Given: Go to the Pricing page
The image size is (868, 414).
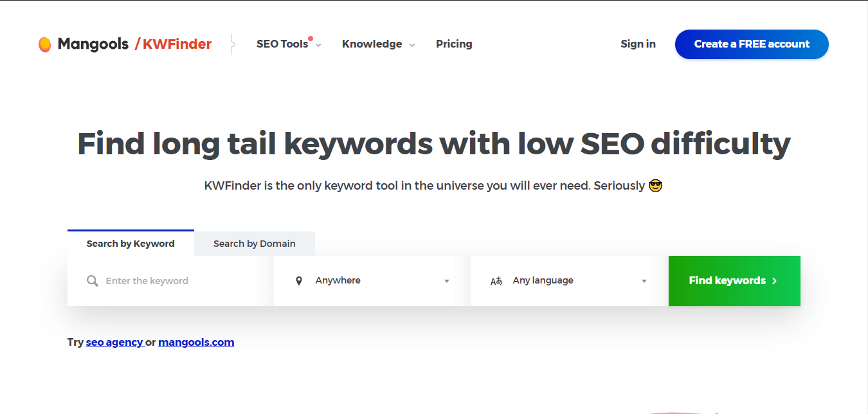Looking at the screenshot, I should [x=454, y=44].
